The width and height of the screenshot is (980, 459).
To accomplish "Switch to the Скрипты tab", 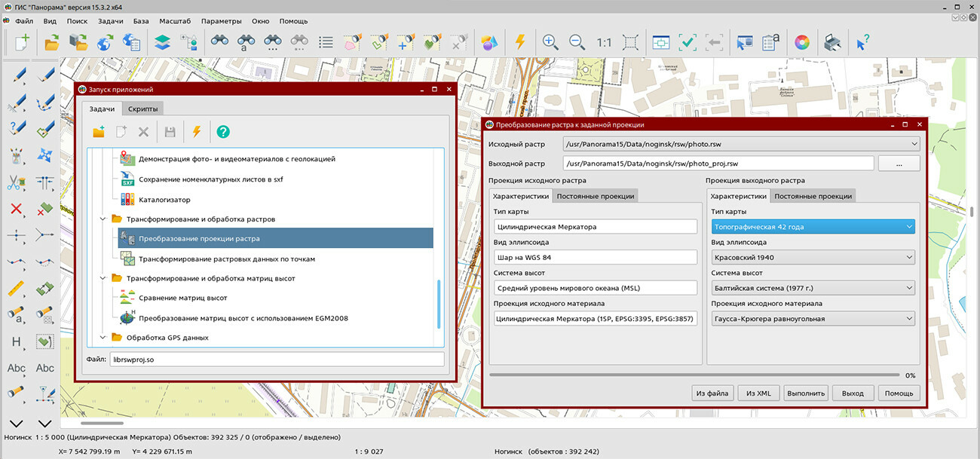I will (x=142, y=109).
